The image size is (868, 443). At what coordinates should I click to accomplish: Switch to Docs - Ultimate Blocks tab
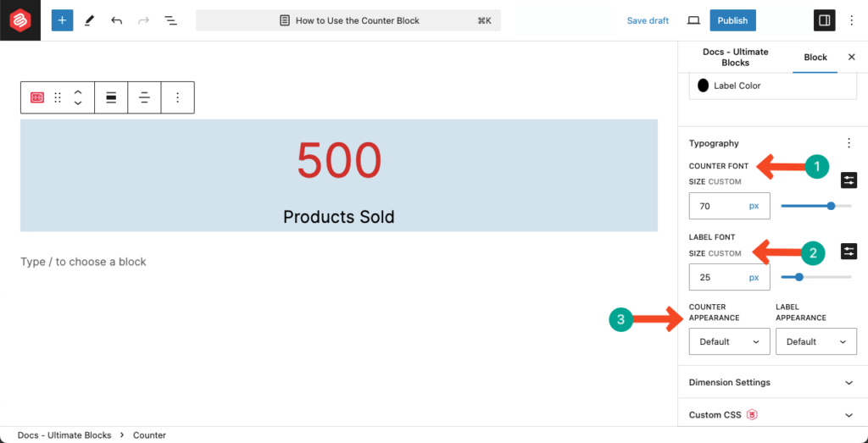tap(735, 57)
